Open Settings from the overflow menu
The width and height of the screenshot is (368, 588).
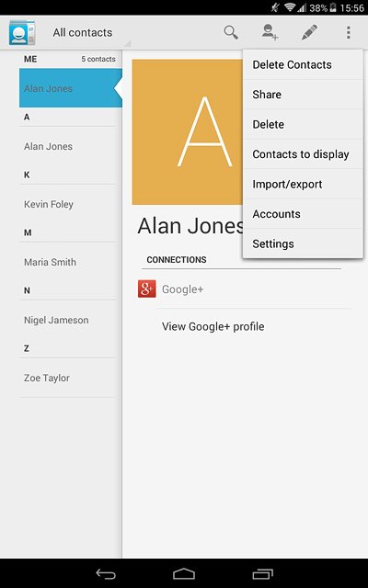tap(303, 243)
